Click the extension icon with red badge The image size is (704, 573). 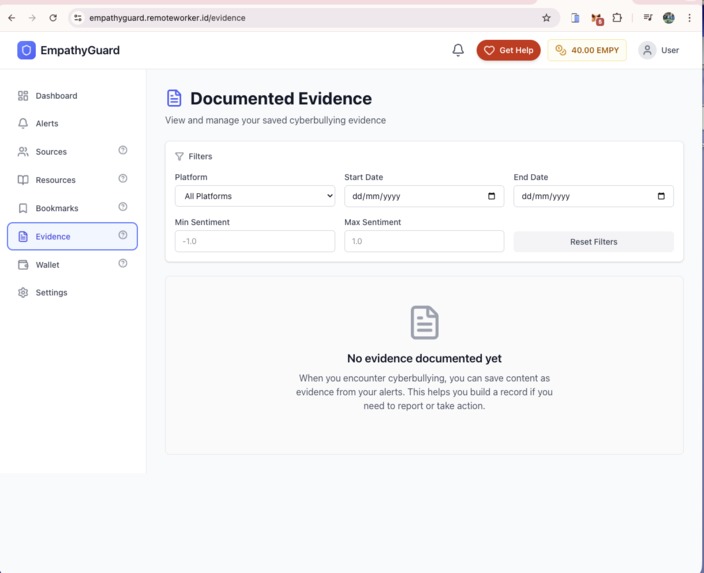click(x=597, y=19)
